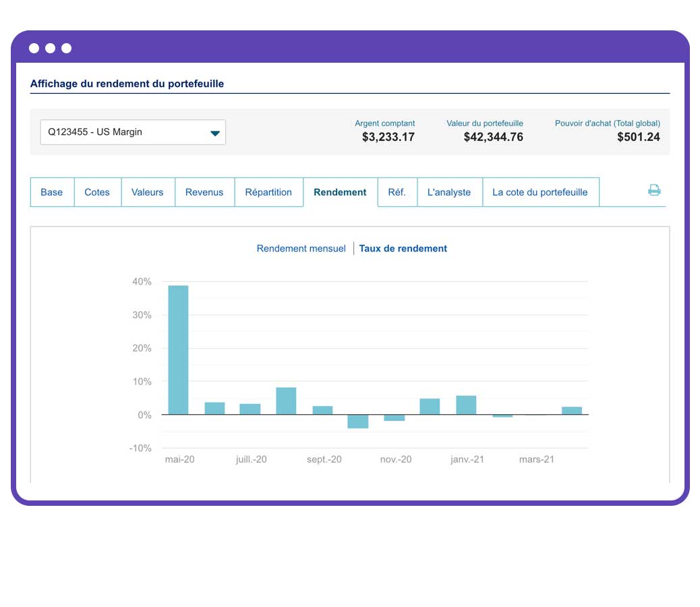Select the Rendement tab

340,192
